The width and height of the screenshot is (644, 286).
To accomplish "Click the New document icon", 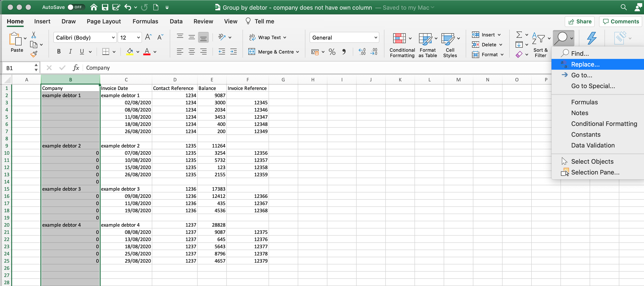I will (156, 7).
